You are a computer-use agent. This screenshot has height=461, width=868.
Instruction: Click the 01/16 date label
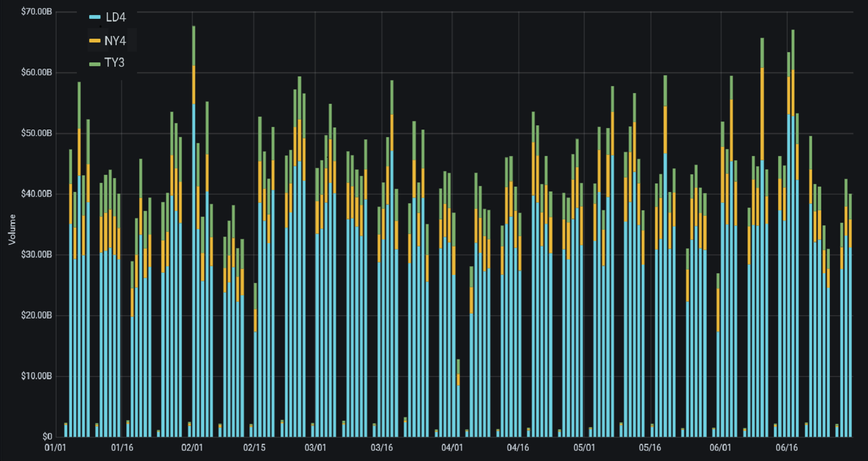click(x=122, y=448)
